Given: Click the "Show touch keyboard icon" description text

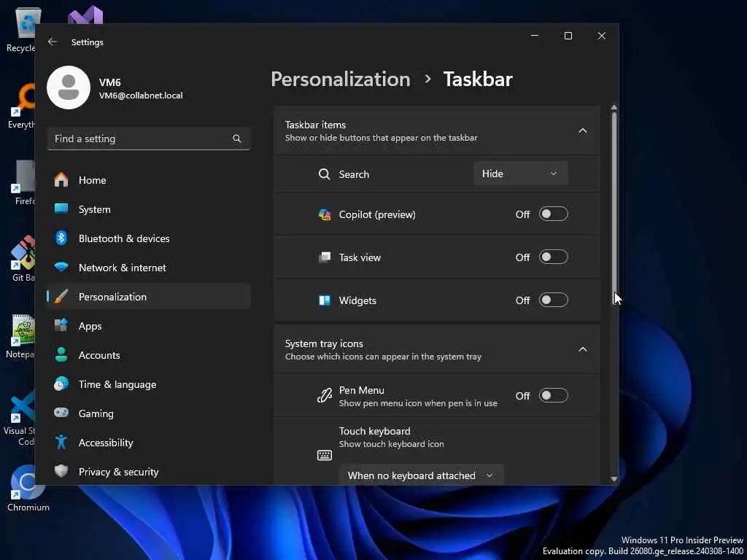Looking at the screenshot, I should 391,444.
